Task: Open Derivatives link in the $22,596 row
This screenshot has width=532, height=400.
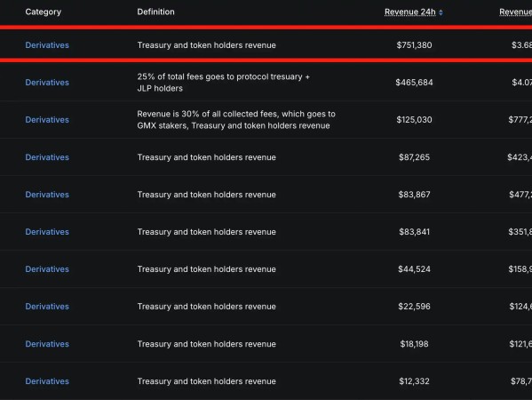Action: [x=47, y=307]
